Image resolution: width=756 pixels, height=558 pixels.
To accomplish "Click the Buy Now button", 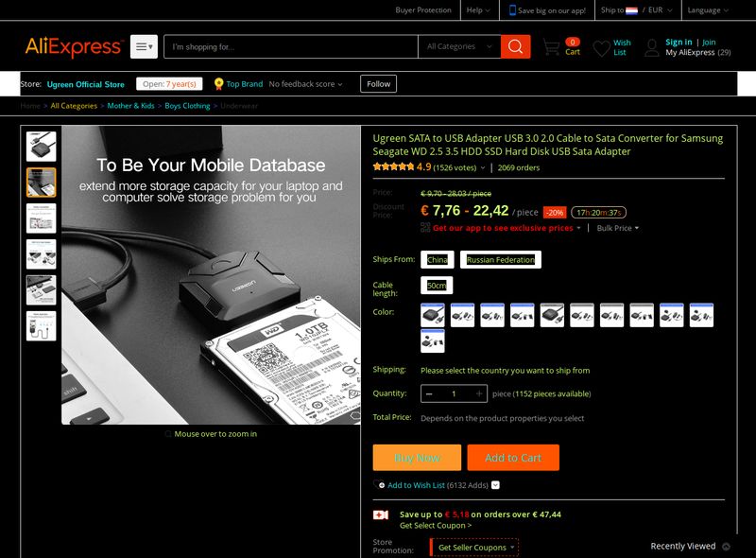I will (417, 458).
